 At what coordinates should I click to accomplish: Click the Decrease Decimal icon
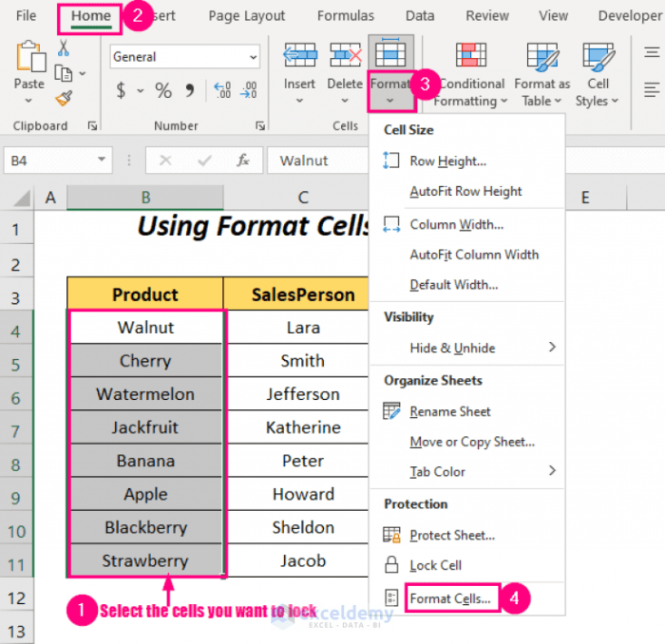tap(249, 90)
